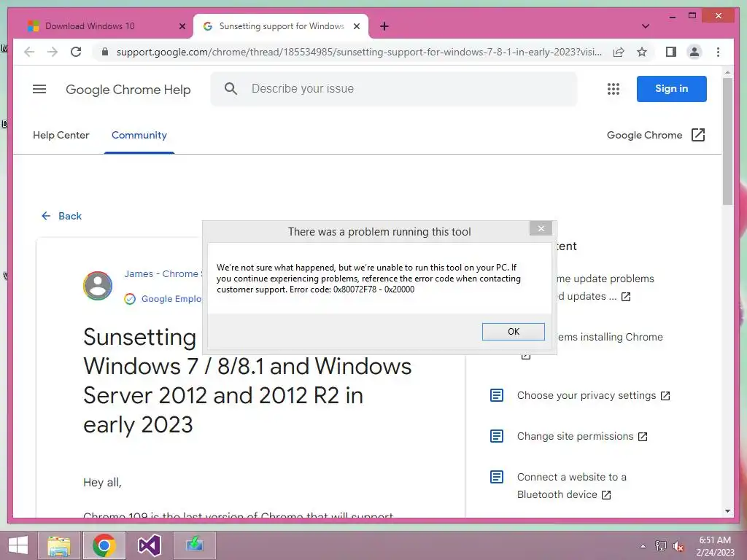Click the network tray icon
The image size is (747, 560).
click(x=660, y=546)
